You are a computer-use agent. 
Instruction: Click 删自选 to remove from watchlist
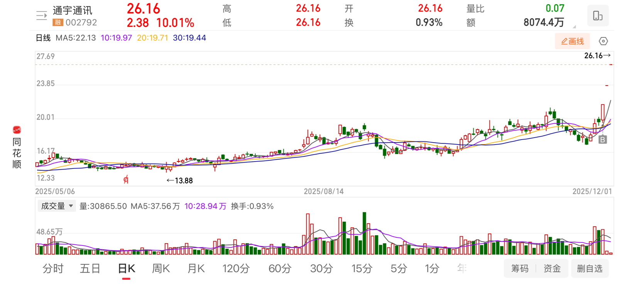pyautogui.click(x=590, y=269)
